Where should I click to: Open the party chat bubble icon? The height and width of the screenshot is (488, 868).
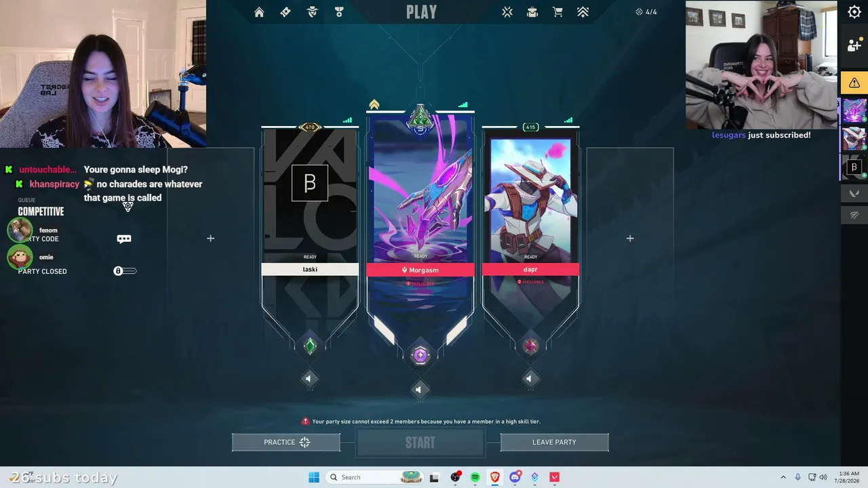tap(123, 239)
